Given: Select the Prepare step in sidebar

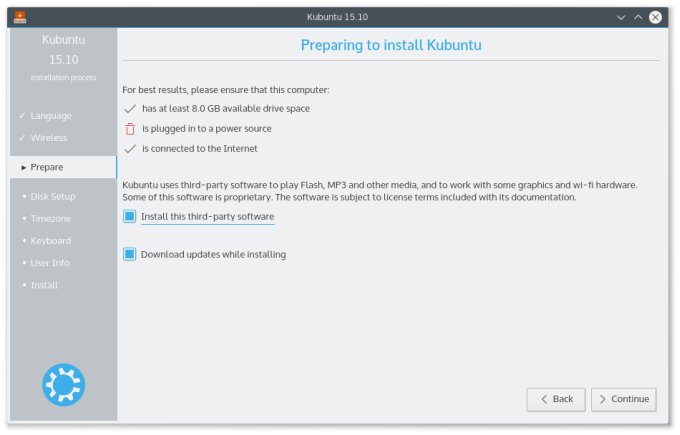Looking at the screenshot, I should (48, 167).
